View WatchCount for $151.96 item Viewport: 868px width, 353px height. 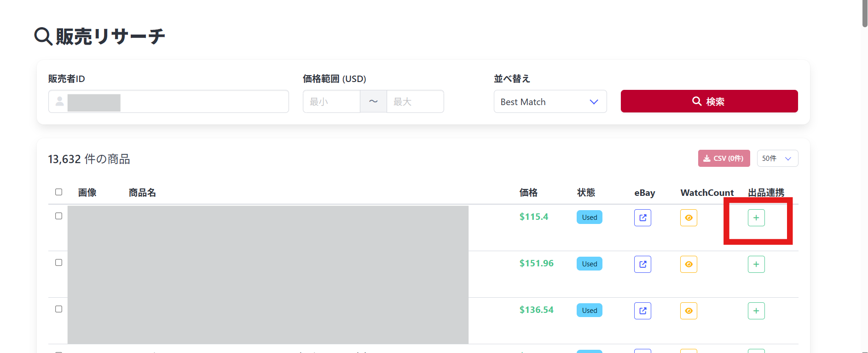pos(689,264)
